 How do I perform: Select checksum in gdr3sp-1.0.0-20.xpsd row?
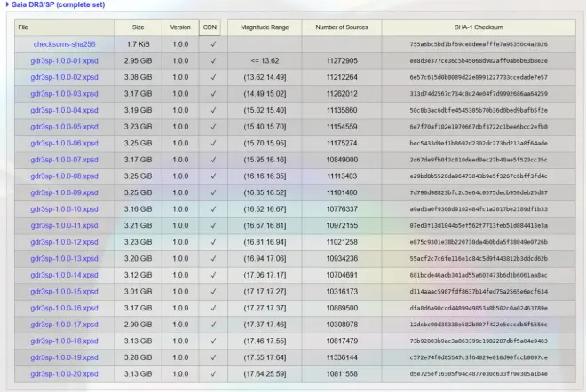pos(479,373)
